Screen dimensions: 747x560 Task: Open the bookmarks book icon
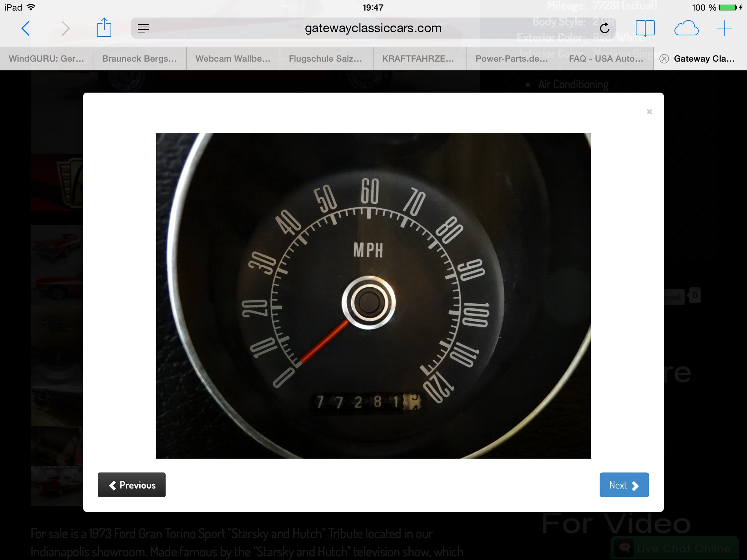point(645,28)
